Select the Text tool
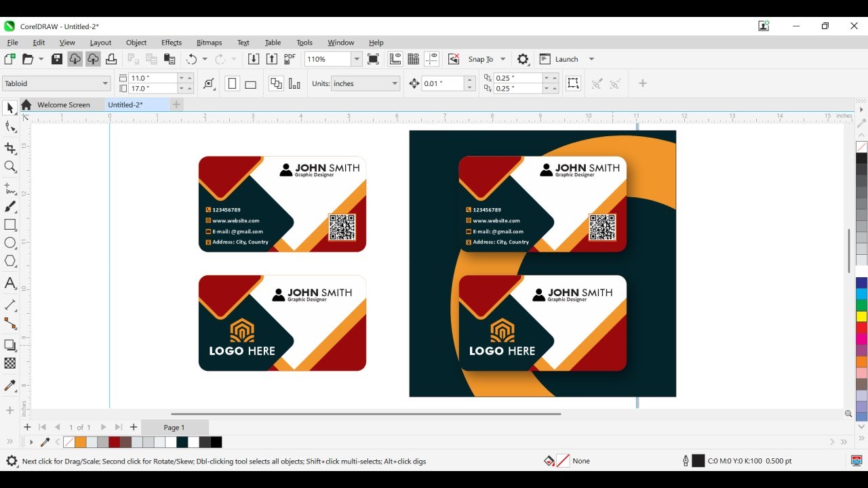The height and width of the screenshot is (488, 868). [x=9, y=283]
